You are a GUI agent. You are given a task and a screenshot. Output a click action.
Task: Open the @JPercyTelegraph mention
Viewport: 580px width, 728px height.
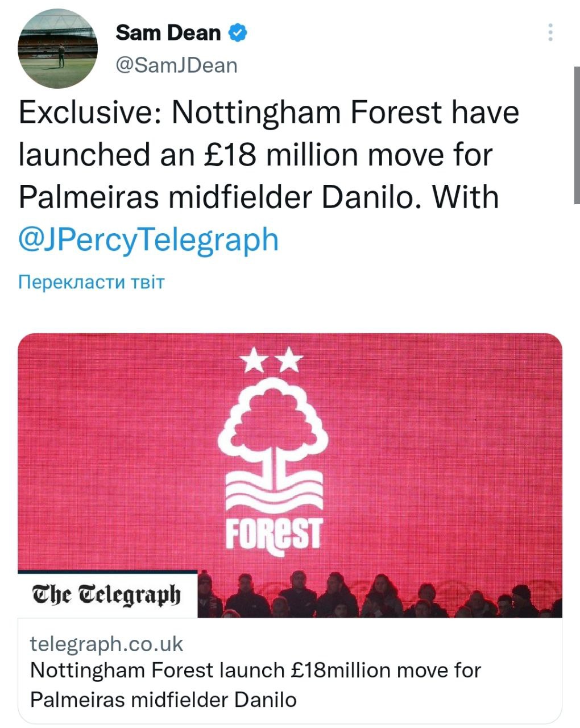click(148, 239)
